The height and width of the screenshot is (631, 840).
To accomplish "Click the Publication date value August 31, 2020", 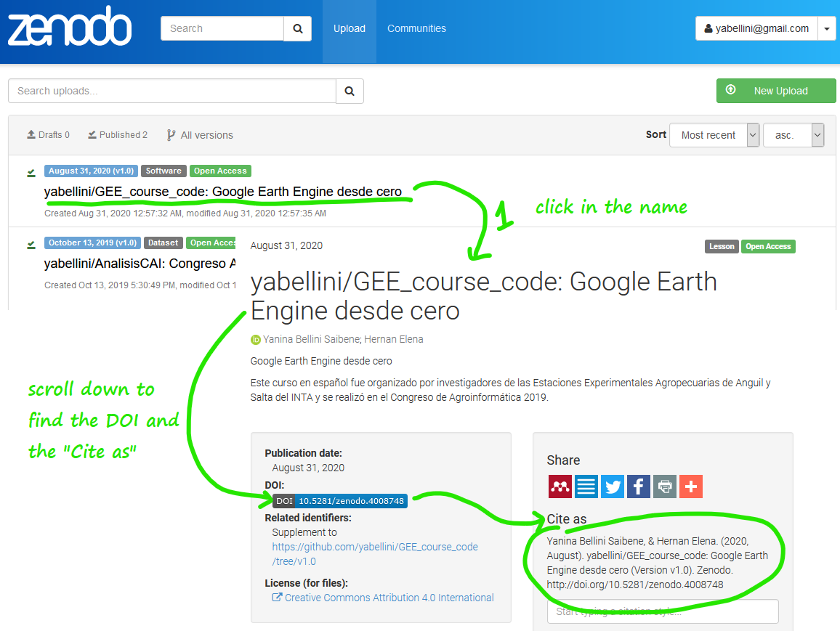I will point(308,468).
